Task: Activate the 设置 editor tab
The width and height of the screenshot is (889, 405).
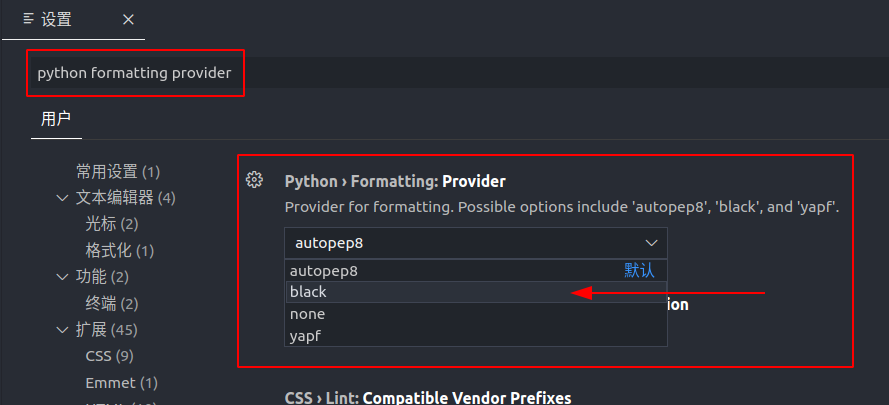Action: (56, 19)
